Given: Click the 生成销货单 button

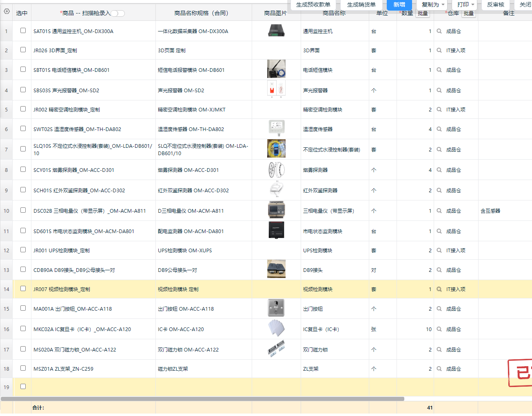Looking at the screenshot, I should click(x=361, y=4).
